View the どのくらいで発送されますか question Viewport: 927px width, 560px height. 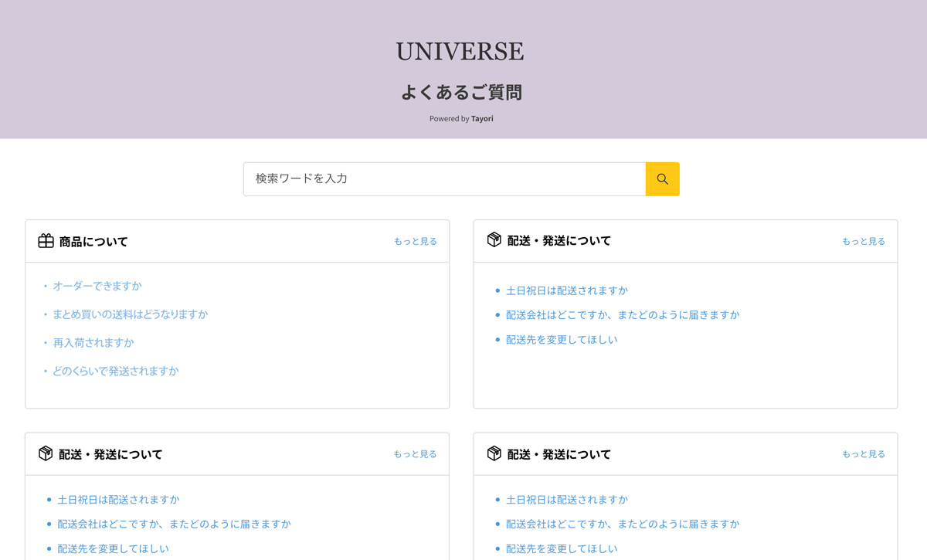(x=115, y=372)
